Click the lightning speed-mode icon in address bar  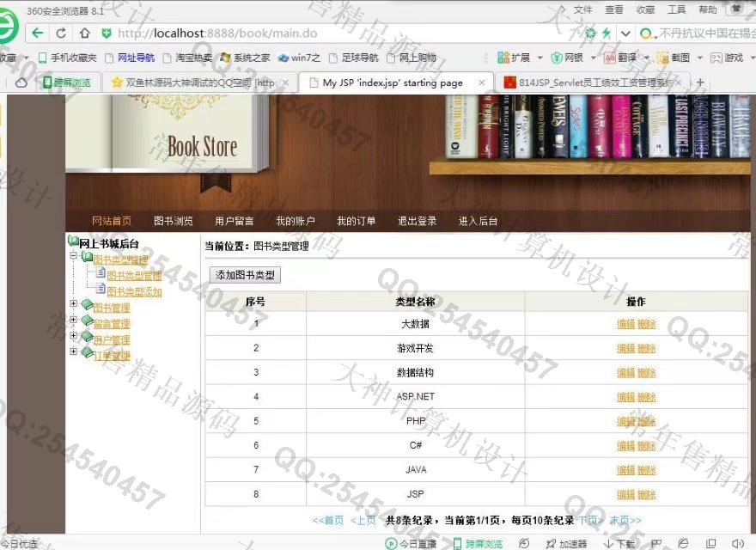606,34
